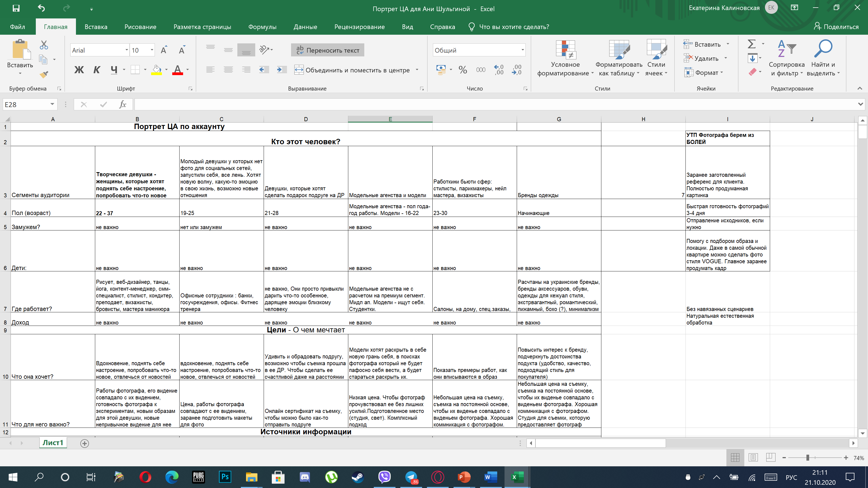
Task: Switch to the Формулы tab
Action: click(262, 27)
